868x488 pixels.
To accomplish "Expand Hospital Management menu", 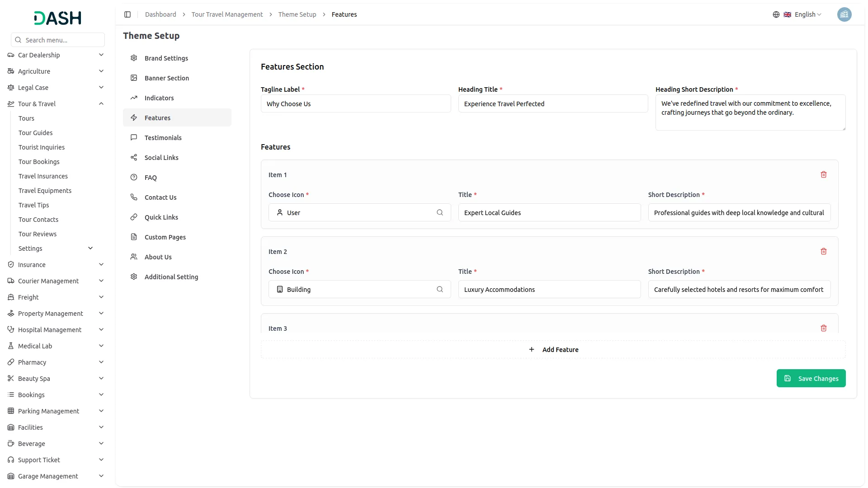I will point(101,330).
